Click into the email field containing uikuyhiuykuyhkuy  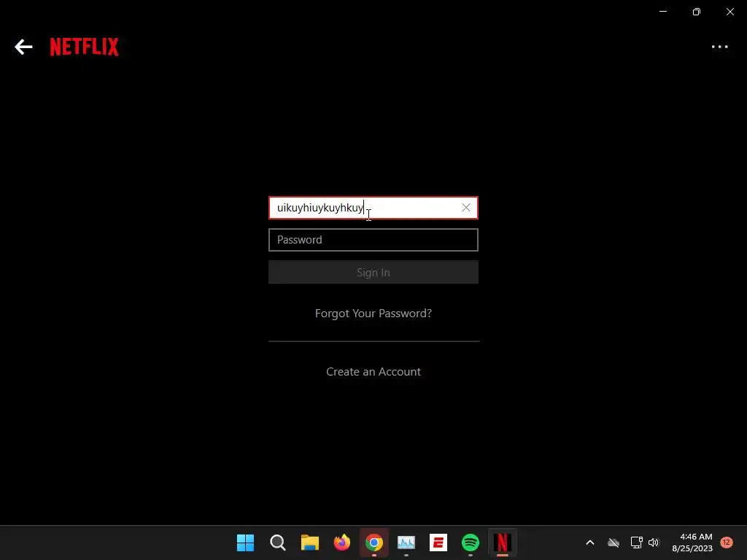click(373, 208)
